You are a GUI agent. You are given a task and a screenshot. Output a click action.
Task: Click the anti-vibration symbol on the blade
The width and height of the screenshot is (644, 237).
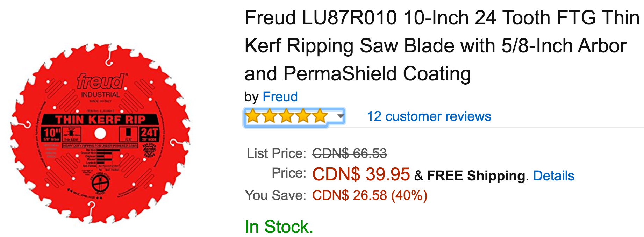[x=100, y=182]
